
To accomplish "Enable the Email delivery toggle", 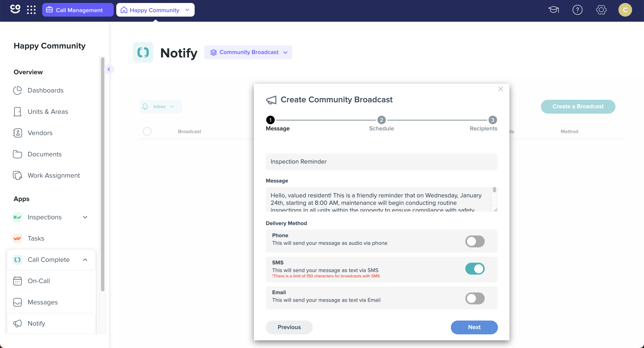I will (475, 298).
